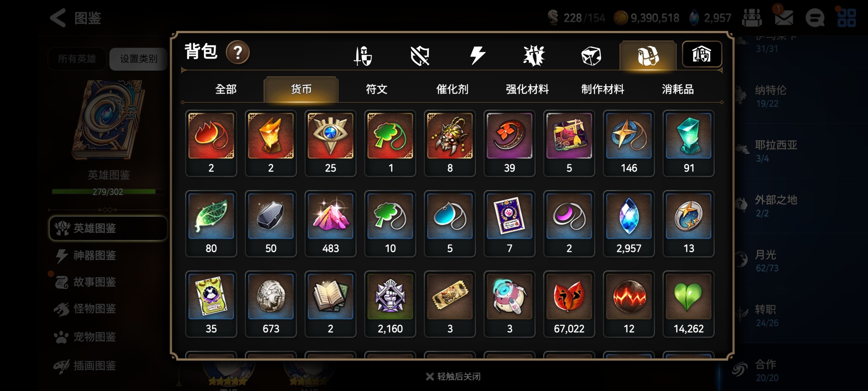Open the backpack help question mark
The image size is (868, 391).
click(x=238, y=53)
